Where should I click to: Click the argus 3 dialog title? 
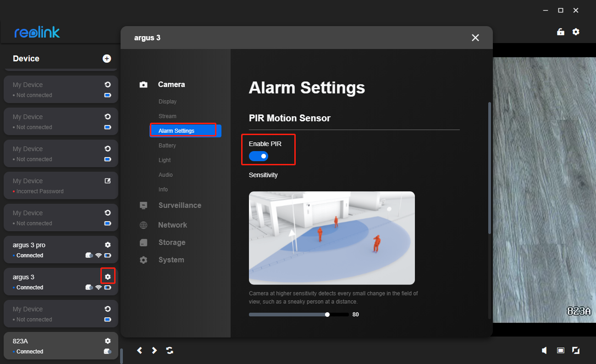tap(147, 38)
